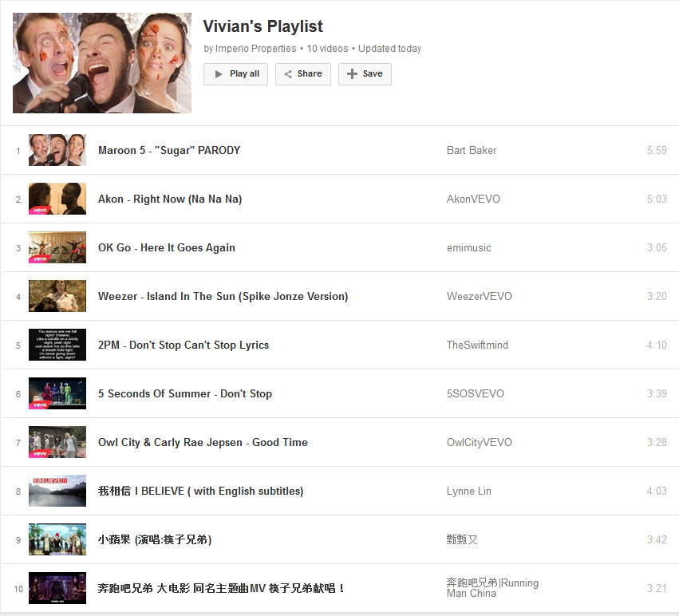This screenshot has height=616, width=679.
Task: Click duration 3:20 of Weezer video
Action: 657,296
